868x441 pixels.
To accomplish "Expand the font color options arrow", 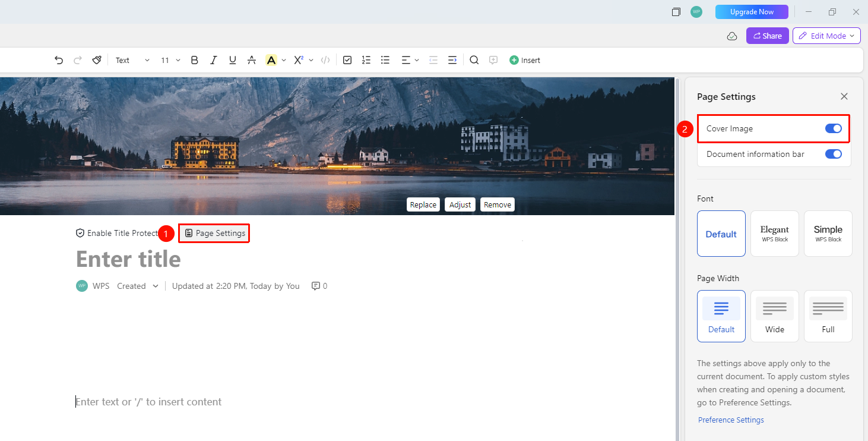I will (x=284, y=60).
